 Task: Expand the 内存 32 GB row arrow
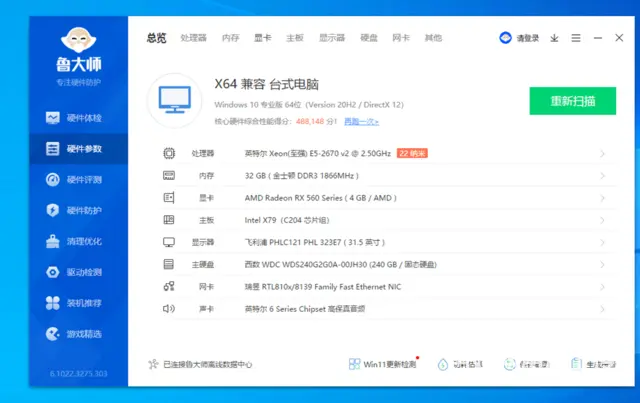(602, 176)
